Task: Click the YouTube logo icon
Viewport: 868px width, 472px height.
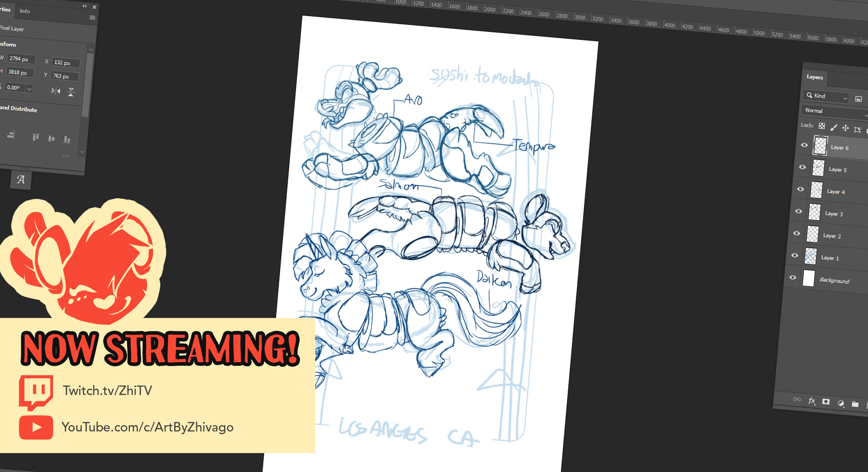Action: point(36,427)
